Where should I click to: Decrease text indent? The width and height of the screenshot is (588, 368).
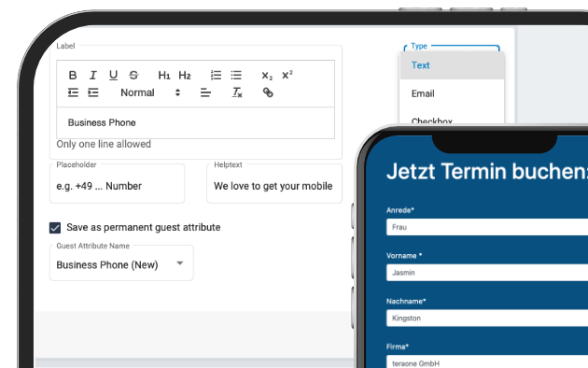(73, 92)
